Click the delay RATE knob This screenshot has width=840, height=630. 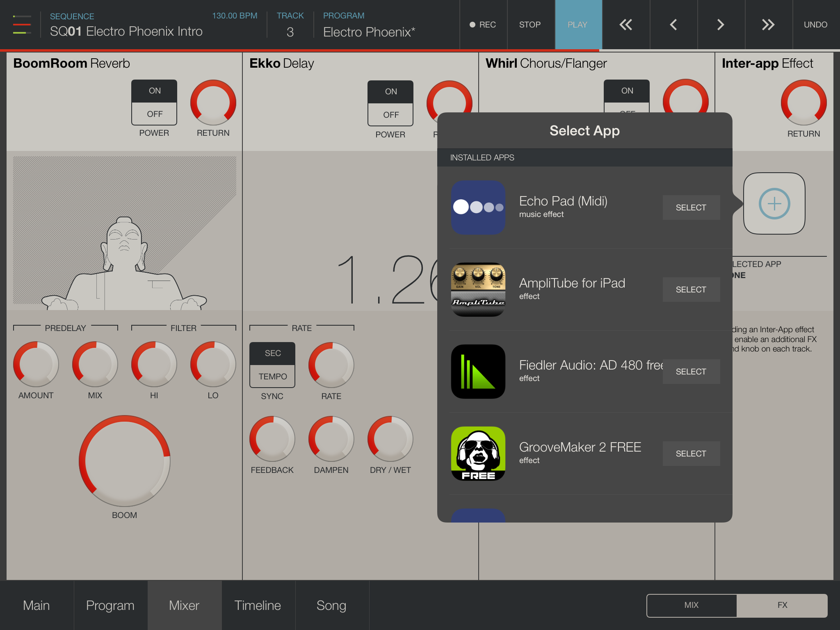331,365
